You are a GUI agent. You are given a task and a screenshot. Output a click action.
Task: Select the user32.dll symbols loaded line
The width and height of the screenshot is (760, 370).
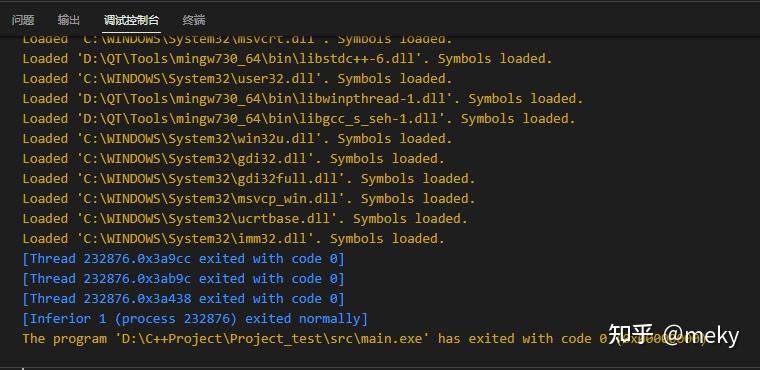(237, 79)
